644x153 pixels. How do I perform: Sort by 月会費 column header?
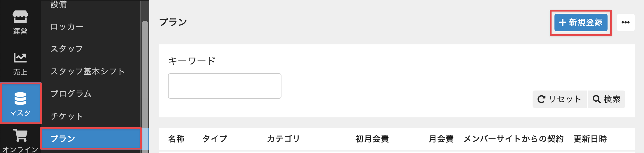coord(441,139)
